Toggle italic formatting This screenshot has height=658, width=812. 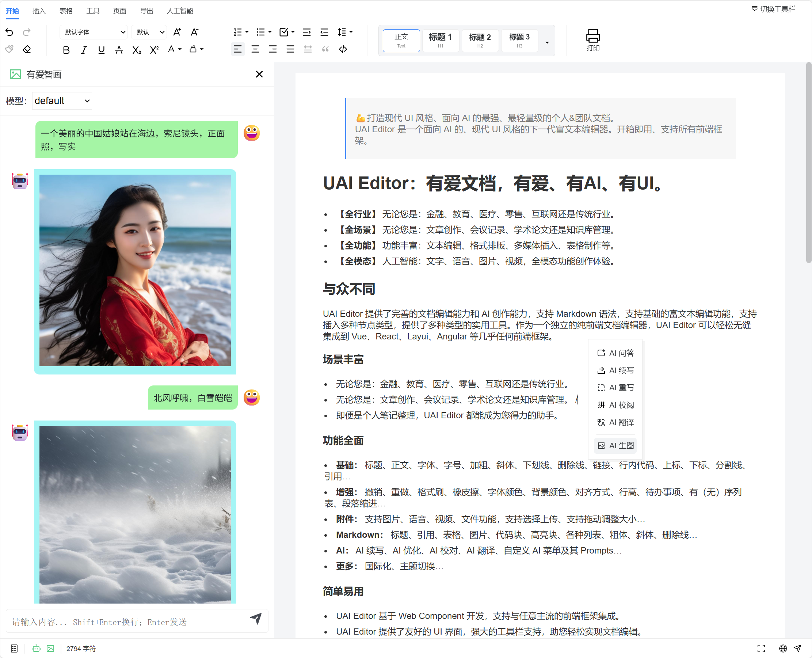84,50
